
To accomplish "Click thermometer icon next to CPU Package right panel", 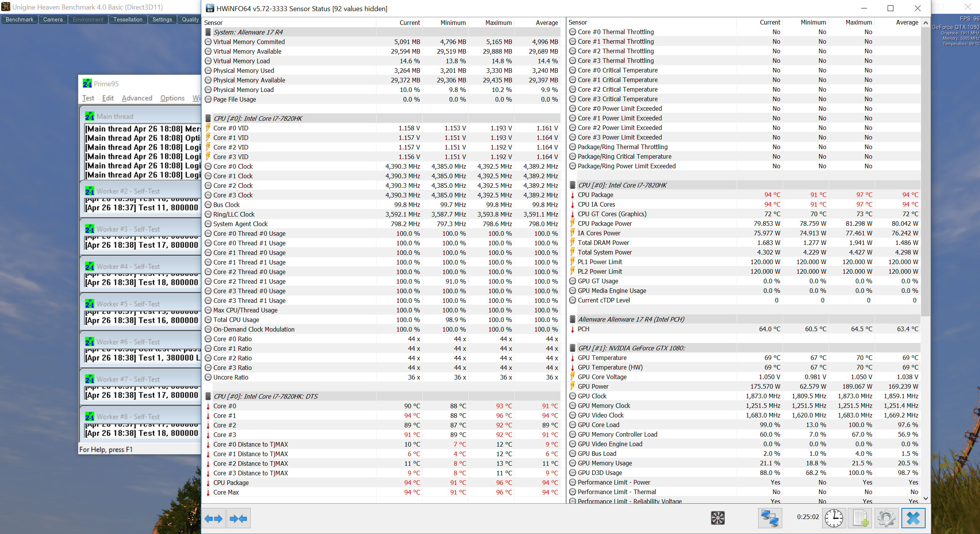I will tap(573, 195).
